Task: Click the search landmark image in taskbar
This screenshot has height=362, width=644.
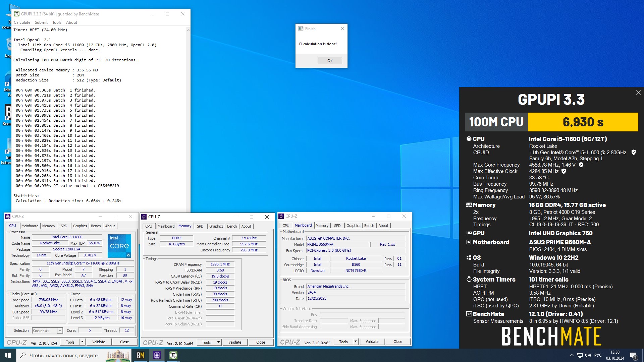Action: point(118,355)
